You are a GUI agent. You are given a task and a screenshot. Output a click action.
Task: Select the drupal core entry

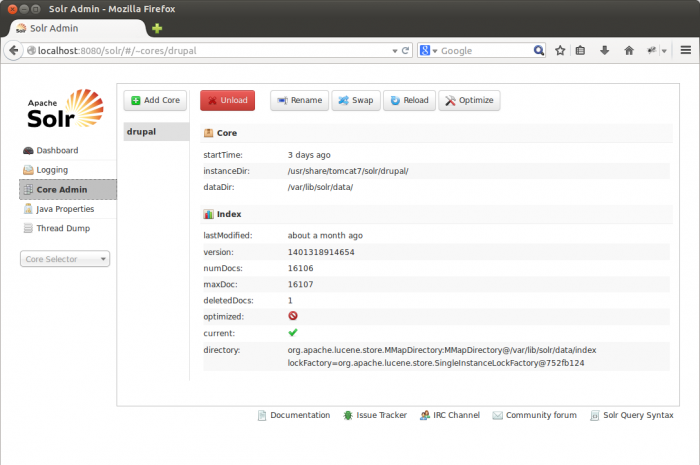click(156, 132)
